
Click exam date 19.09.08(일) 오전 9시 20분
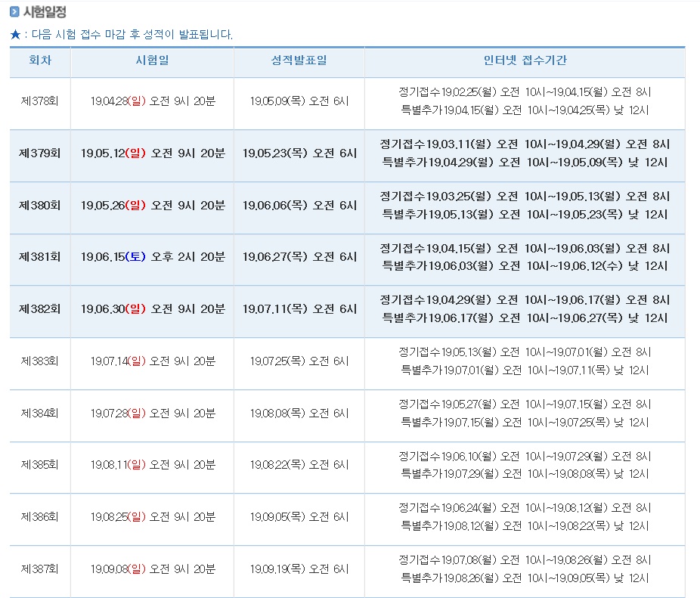pyautogui.click(x=153, y=569)
